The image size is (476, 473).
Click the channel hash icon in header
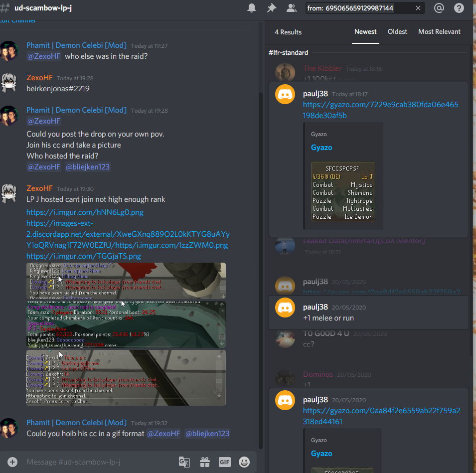(x=5, y=8)
